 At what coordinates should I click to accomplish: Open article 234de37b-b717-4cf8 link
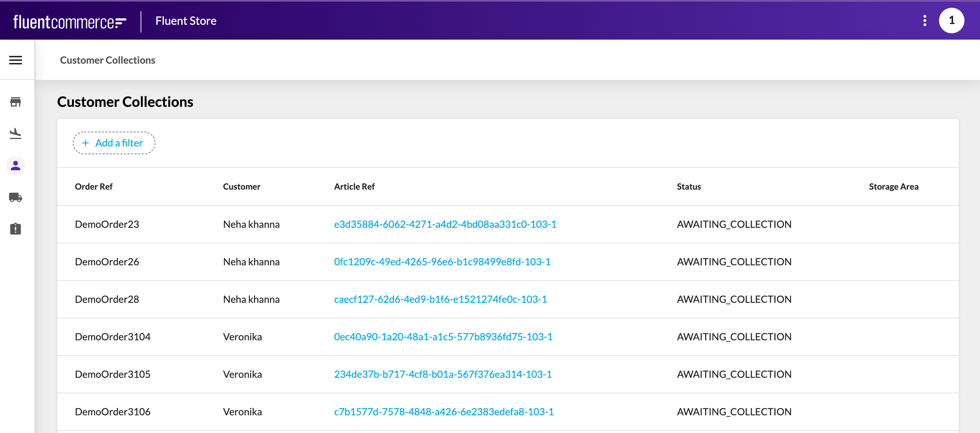pyautogui.click(x=442, y=374)
